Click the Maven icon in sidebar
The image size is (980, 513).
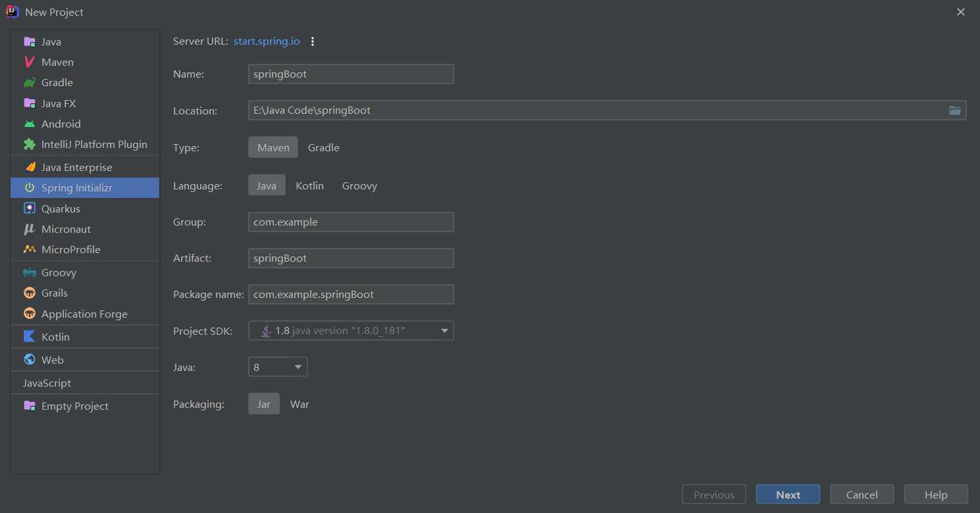pos(29,62)
